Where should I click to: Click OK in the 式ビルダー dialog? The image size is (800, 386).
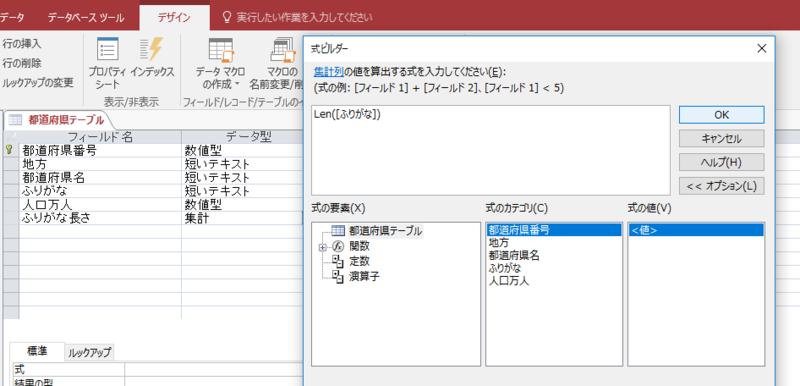click(x=721, y=115)
